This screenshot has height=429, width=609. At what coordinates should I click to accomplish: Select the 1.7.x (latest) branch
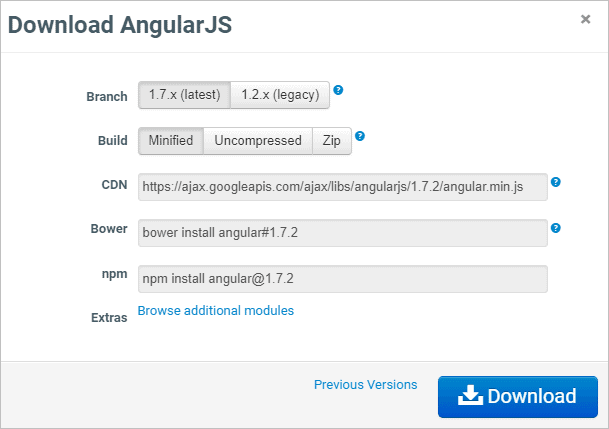[184, 95]
